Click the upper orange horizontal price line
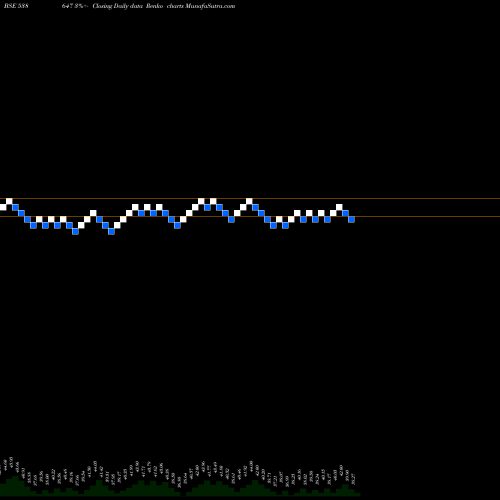The height and width of the screenshot is (500, 500). click(250, 199)
